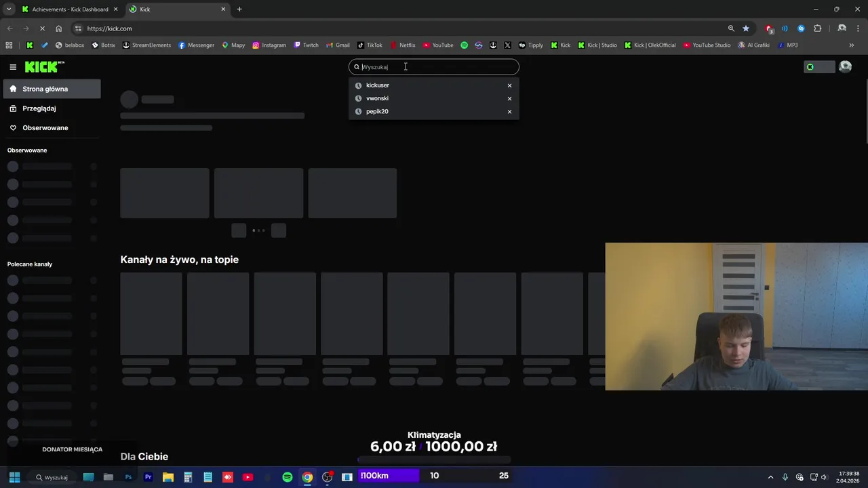Open the taskbar clock showing 17:39:38
The width and height of the screenshot is (868, 488).
tap(849, 477)
